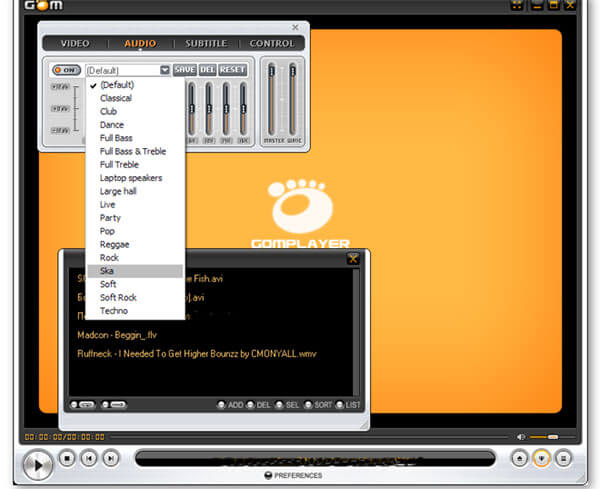600x489 pixels.
Task: Click the first playlist mode toggle button
Action: (82, 405)
